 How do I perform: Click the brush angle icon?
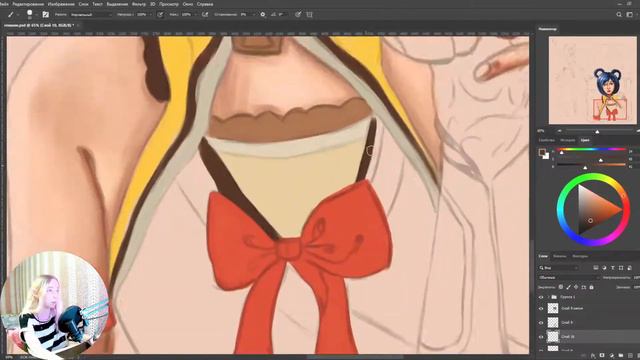tap(273, 15)
